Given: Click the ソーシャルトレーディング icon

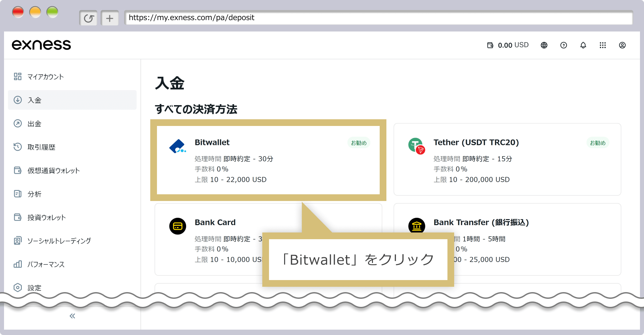Looking at the screenshot, I should tap(18, 241).
